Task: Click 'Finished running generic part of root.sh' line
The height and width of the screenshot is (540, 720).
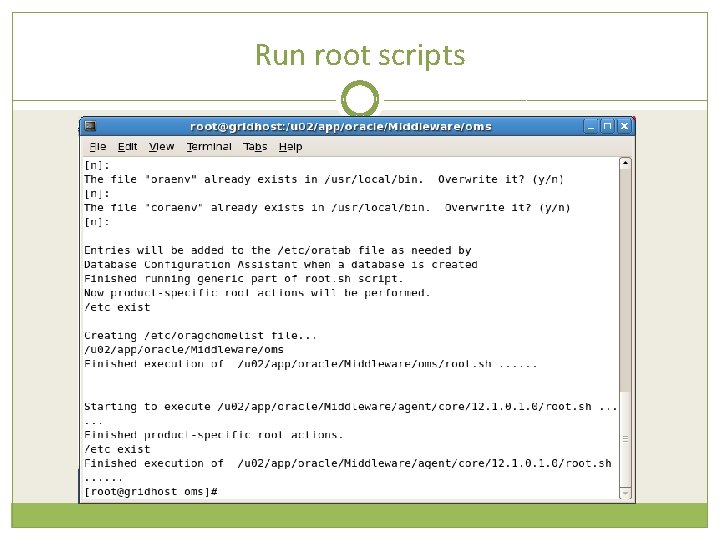Action: [x=243, y=279]
